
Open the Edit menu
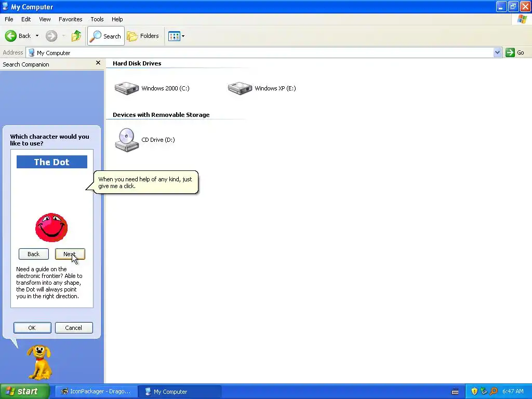coord(26,19)
